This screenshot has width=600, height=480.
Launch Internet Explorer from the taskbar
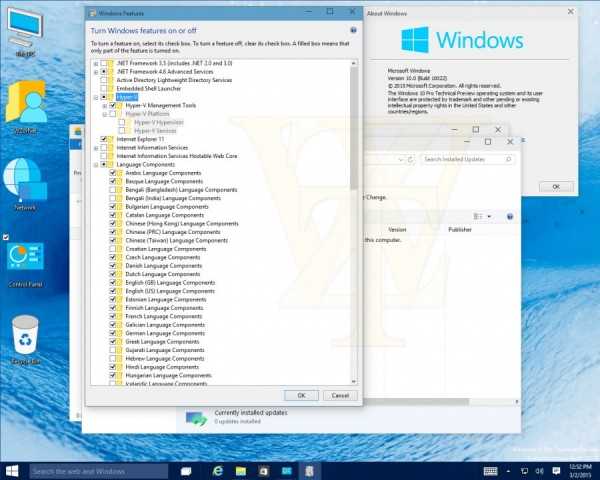click(218, 471)
